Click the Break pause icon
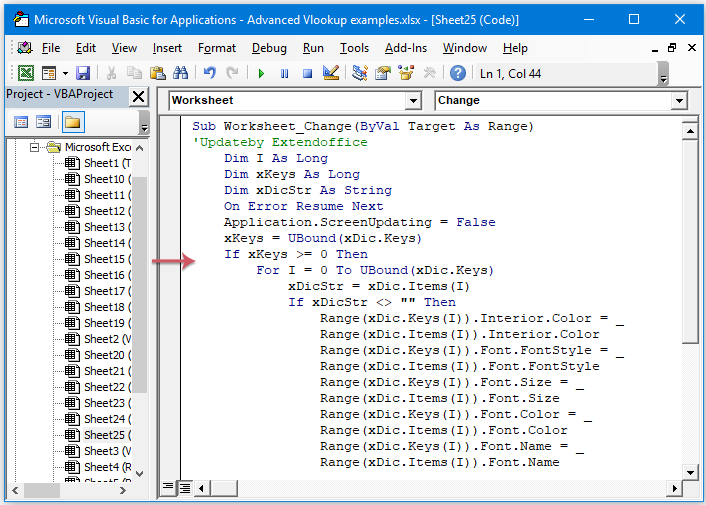This screenshot has height=505, width=706. [x=284, y=73]
